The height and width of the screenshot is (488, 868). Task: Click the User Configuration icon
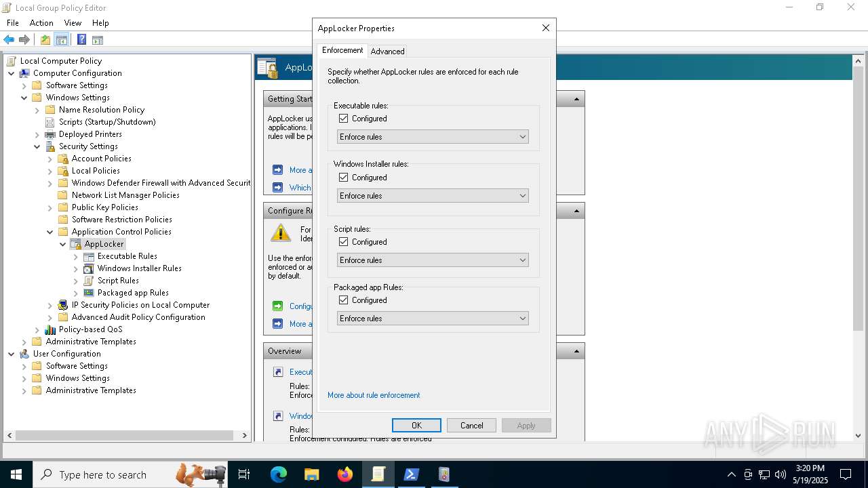click(24, 354)
